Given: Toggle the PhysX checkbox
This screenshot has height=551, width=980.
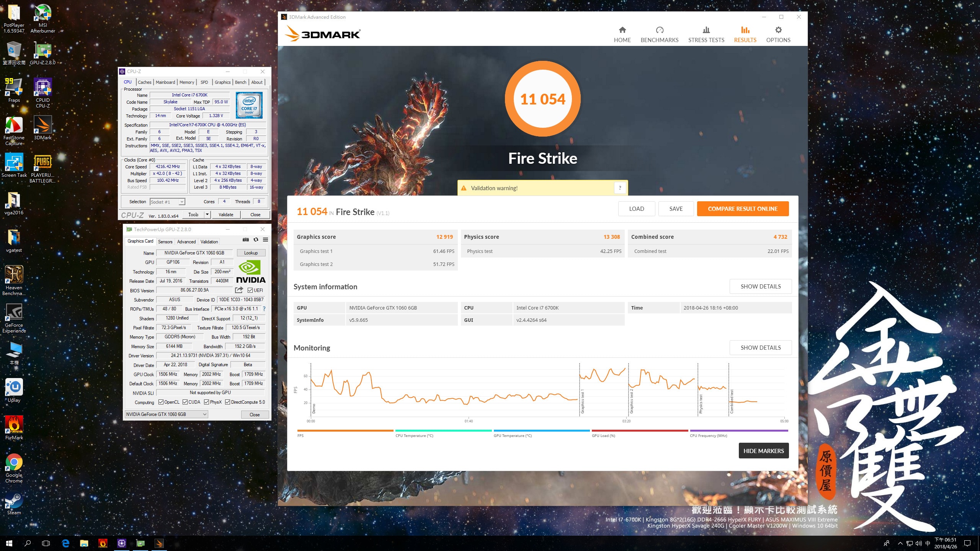Looking at the screenshot, I should coord(207,402).
